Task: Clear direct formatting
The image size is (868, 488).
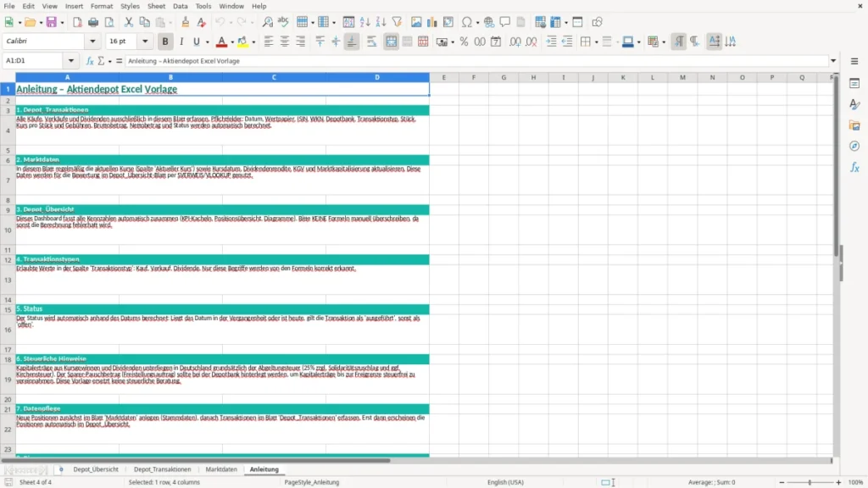Action: [x=202, y=22]
